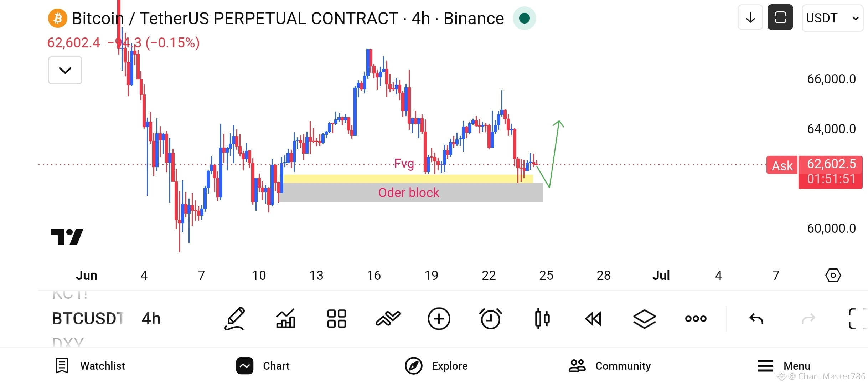Open chart settings hexagon icon on time axis
868x385 pixels.
point(833,275)
